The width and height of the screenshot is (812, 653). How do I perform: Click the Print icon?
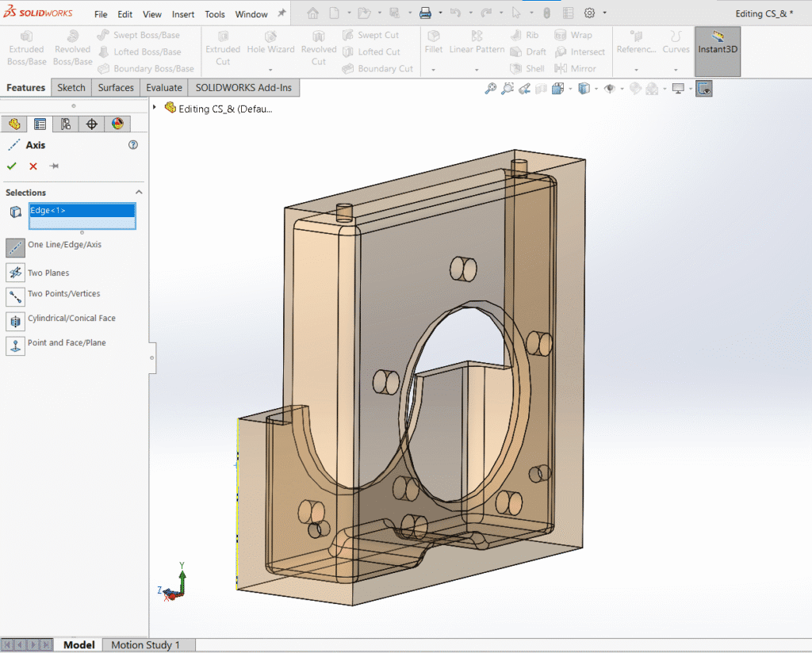[425, 13]
